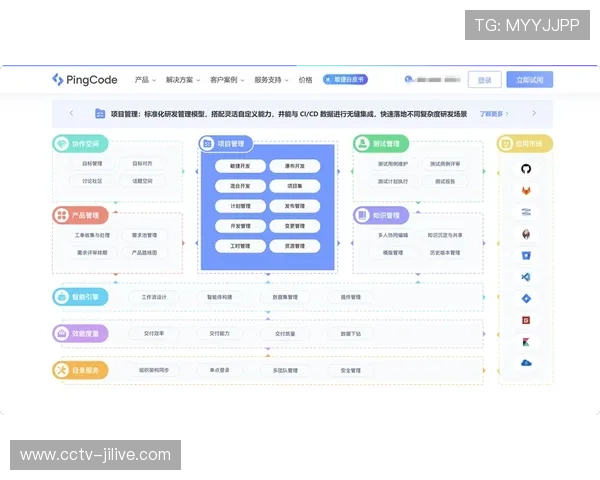Click the 工单收集与处理 item

pos(92,235)
